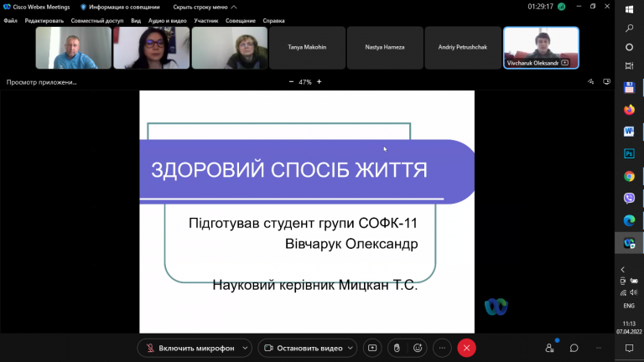
Task: Select Vivcharuk Oleksandr video thumbnail
Action: pyautogui.click(x=541, y=48)
